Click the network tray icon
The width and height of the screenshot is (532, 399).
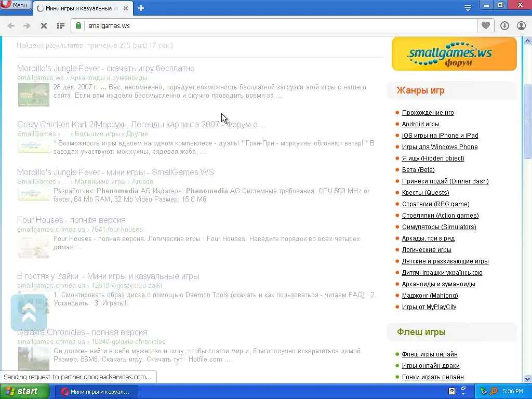484,391
